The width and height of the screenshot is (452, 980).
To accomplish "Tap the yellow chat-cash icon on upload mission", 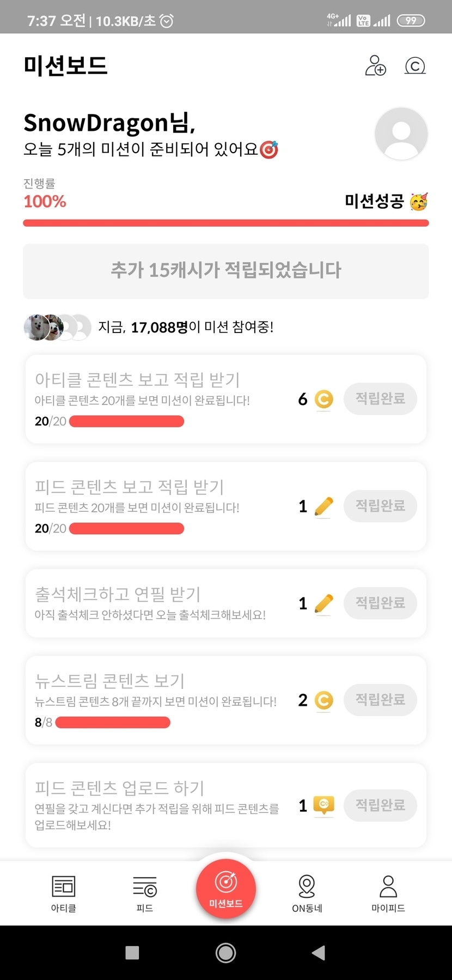I will pos(323,805).
